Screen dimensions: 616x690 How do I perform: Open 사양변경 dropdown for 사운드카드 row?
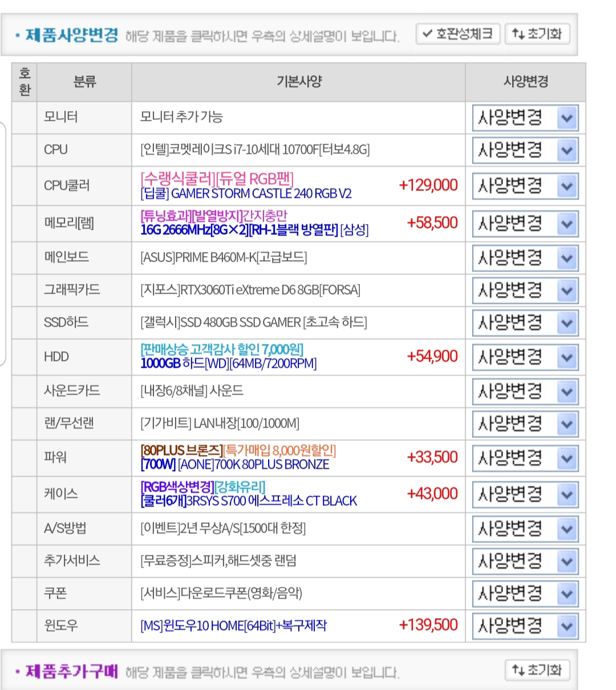pos(525,392)
